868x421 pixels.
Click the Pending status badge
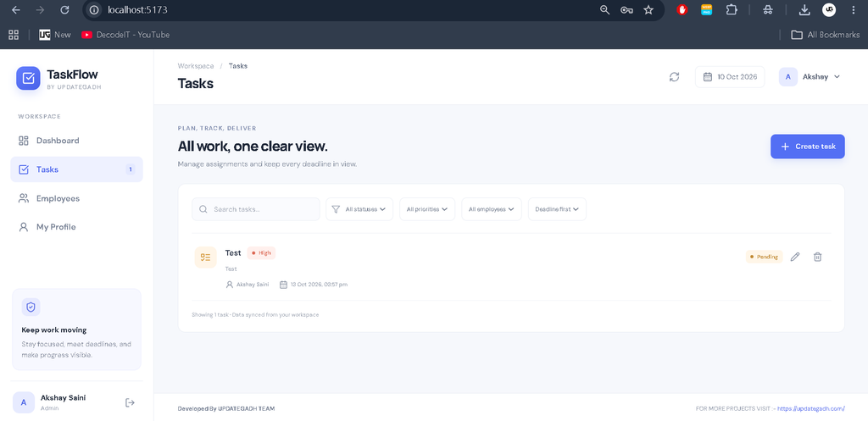[764, 257]
